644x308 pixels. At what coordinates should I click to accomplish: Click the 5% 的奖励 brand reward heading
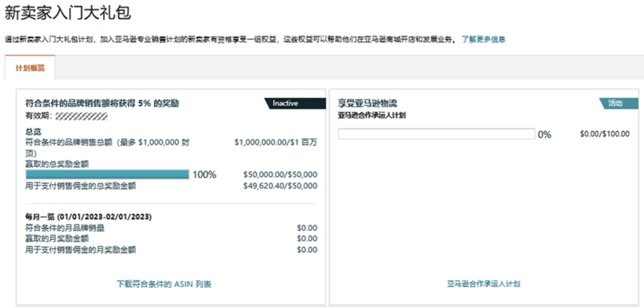coord(102,104)
